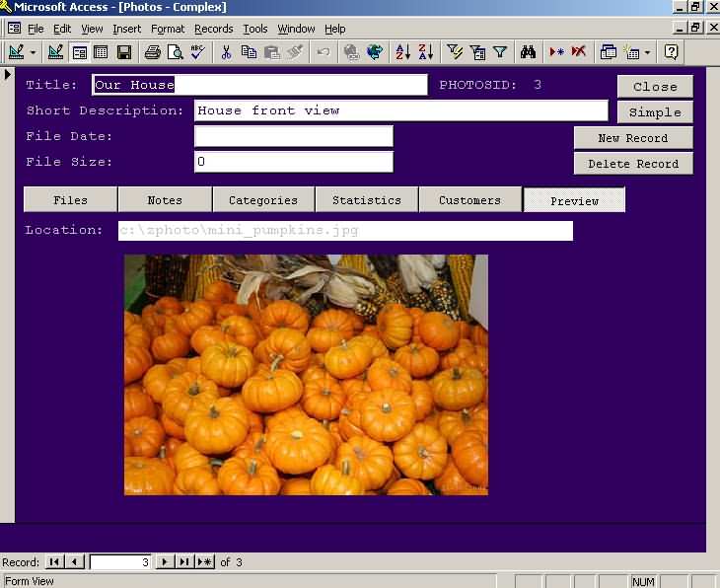Click the binoculars Find icon

[x=528, y=52]
